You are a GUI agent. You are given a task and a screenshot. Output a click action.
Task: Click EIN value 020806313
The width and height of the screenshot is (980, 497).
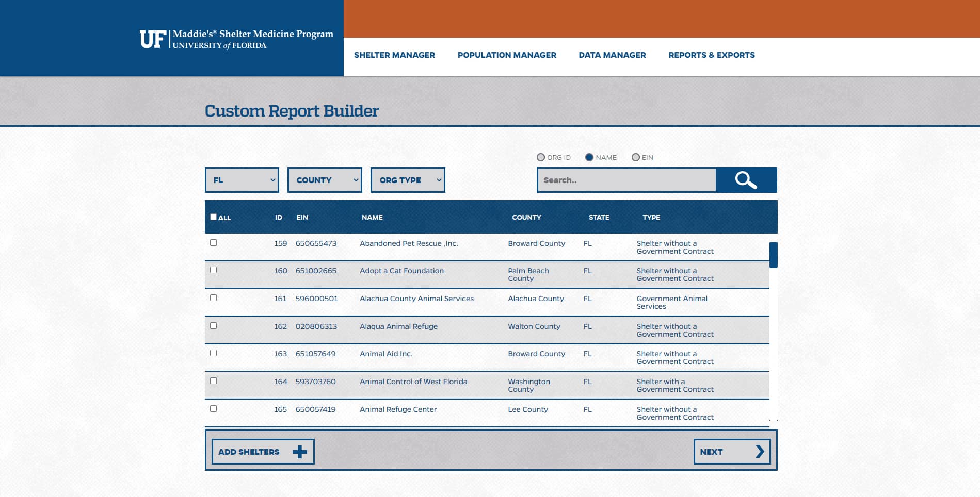pyautogui.click(x=316, y=326)
